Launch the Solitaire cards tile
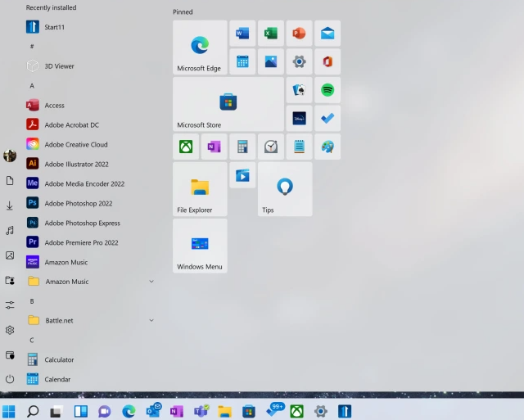This screenshot has width=524, height=420. 299,90
